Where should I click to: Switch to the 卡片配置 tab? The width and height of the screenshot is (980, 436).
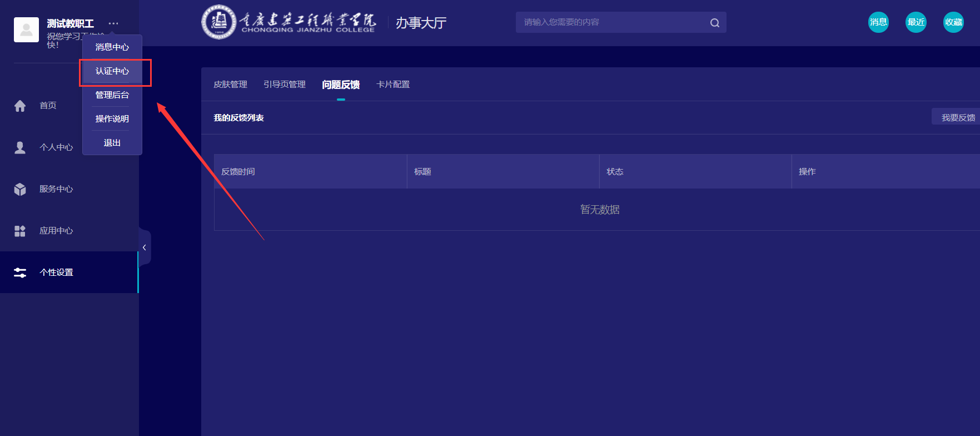(x=393, y=85)
